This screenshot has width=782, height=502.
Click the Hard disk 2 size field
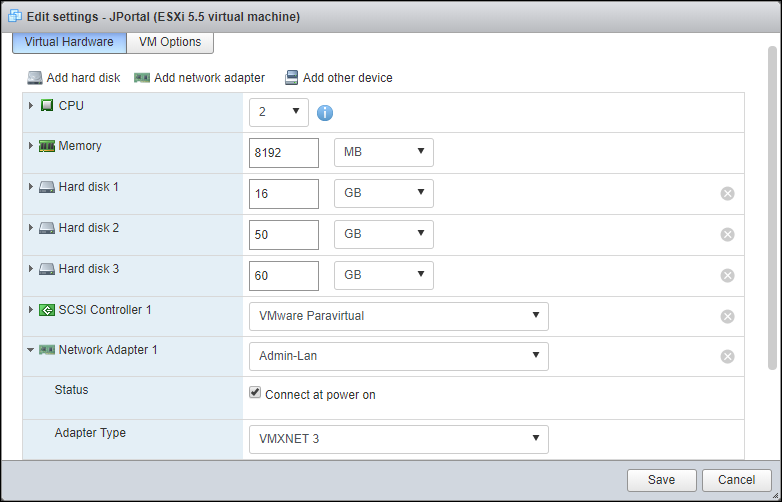coord(284,234)
